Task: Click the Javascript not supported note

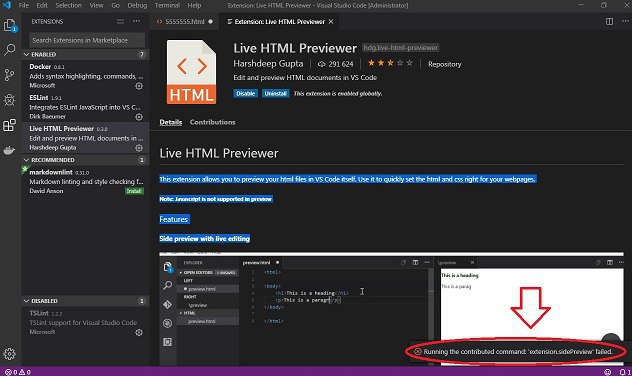Action: (x=216, y=199)
